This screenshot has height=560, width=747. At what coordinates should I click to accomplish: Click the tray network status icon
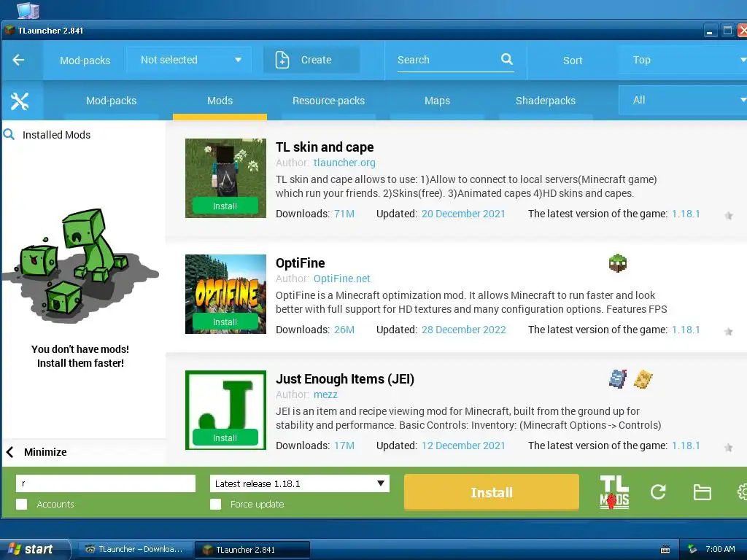[692, 549]
